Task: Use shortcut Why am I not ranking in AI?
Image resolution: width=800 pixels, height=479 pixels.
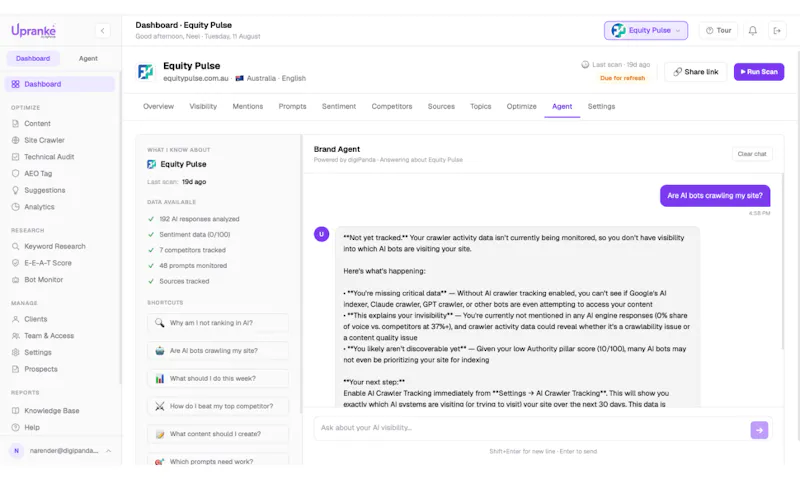Action: tap(218, 323)
